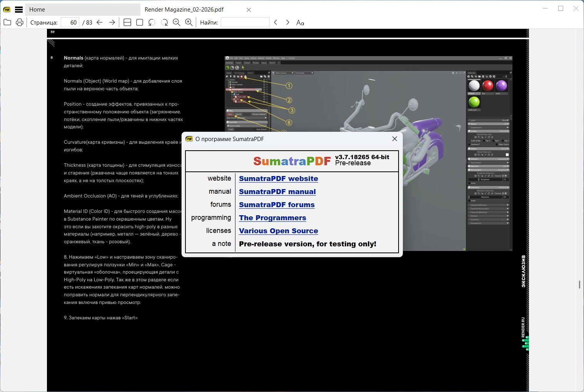This screenshot has width=584, height=392.
Task: Go to the previous page arrow
Action: pos(100,22)
